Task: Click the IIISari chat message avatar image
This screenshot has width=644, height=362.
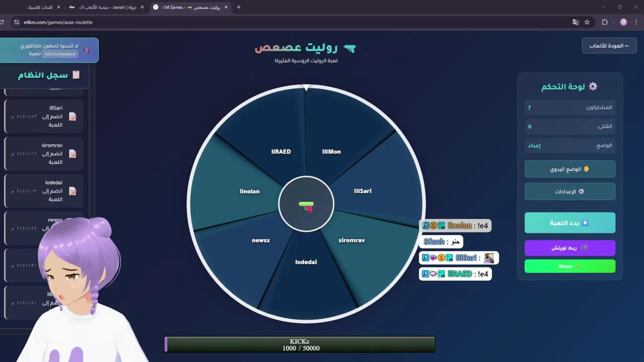Action: (489, 258)
